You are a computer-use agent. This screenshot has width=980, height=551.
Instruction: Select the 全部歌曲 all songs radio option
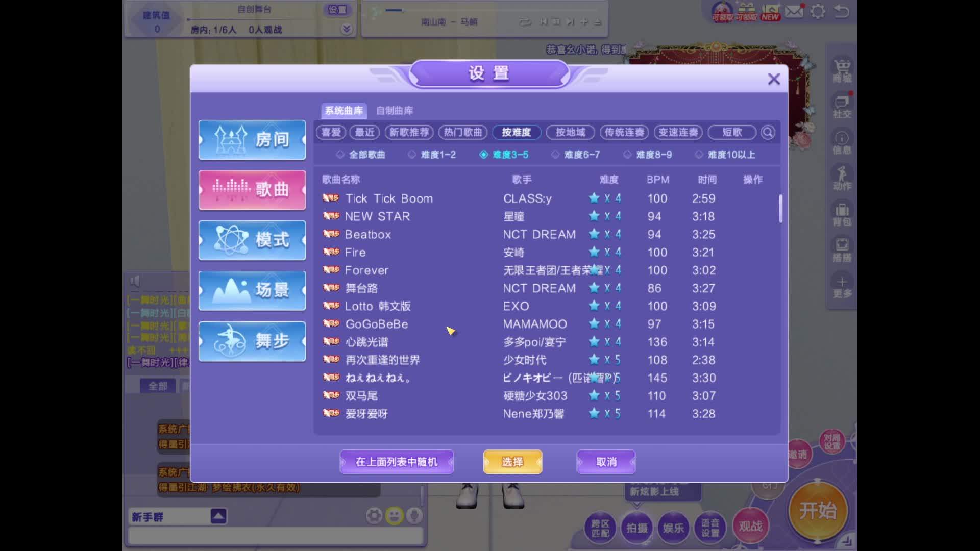pyautogui.click(x=361, y=155)
